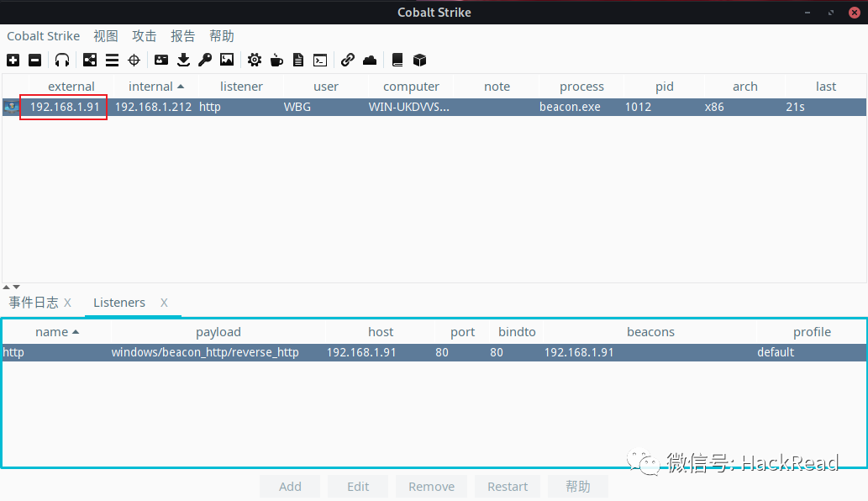Show targets with the crosshair icon
Screen dimensions: 868x501
pos(134,60)
